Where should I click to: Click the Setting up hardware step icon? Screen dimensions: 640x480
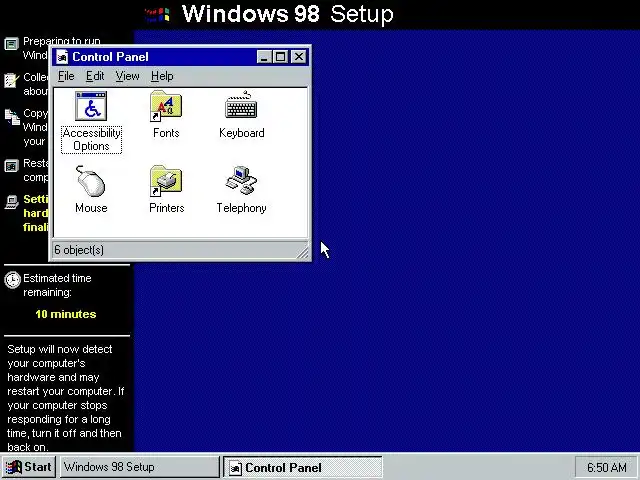click(x=11, y=202)
